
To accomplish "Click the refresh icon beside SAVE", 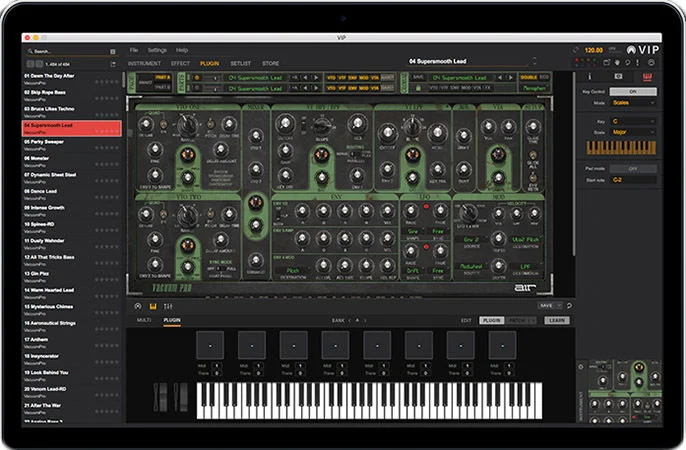I will [x=569, y=306].
